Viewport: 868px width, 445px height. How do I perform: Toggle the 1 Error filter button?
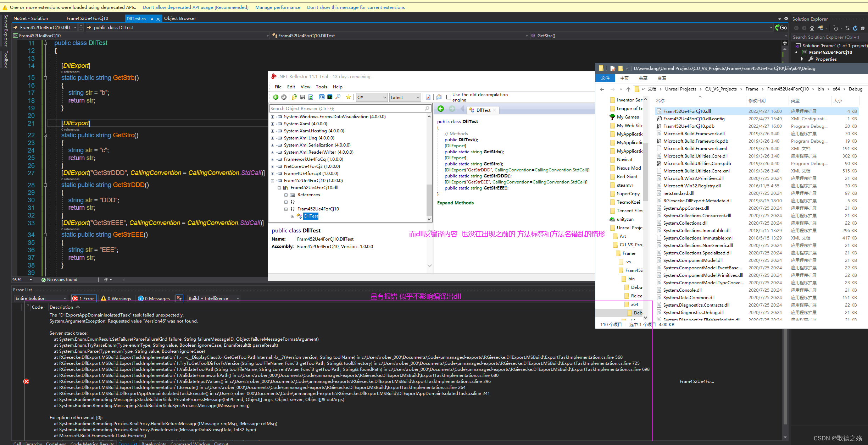tap(84, 298)
